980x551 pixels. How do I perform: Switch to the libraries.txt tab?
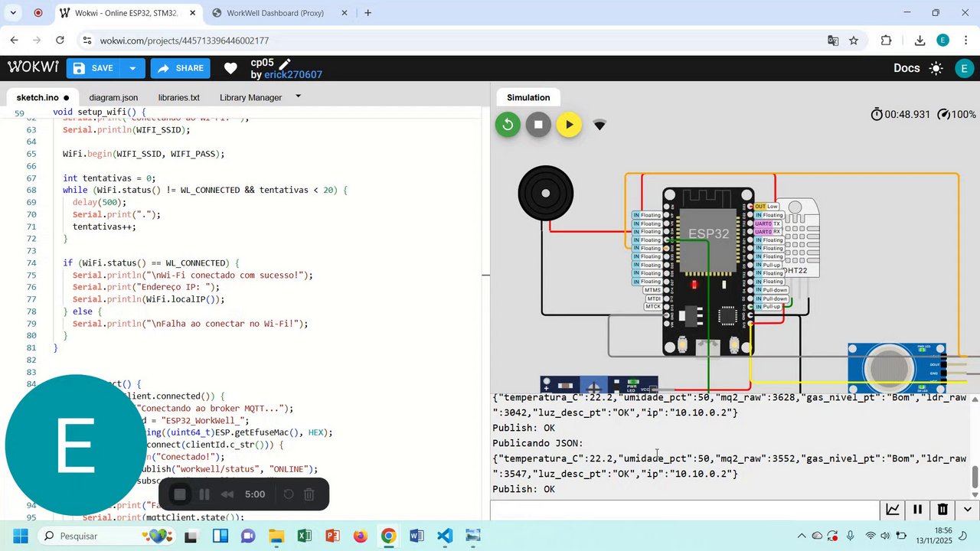(x=179, y=97)
